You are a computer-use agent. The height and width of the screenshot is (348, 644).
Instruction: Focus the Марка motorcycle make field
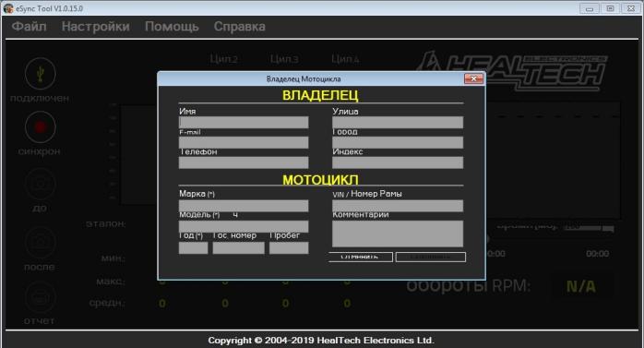(244, 206)
